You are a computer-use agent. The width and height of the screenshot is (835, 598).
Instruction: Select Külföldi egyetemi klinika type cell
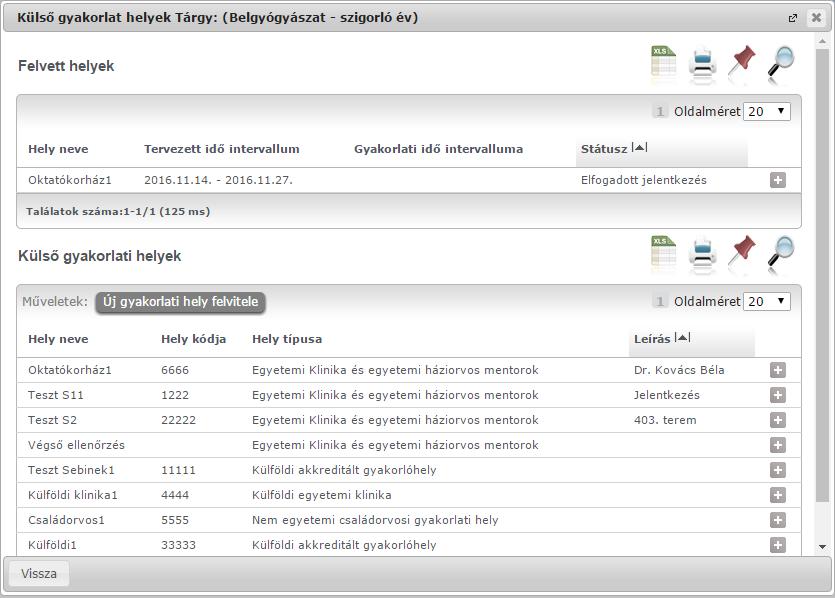(322, 495)
